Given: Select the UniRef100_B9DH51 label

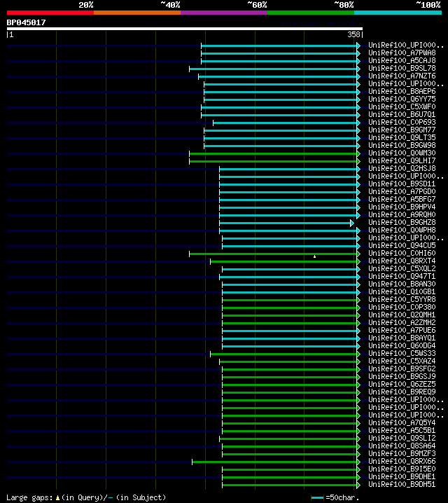Looking at the screenshot, I should [x=402, y=484].
